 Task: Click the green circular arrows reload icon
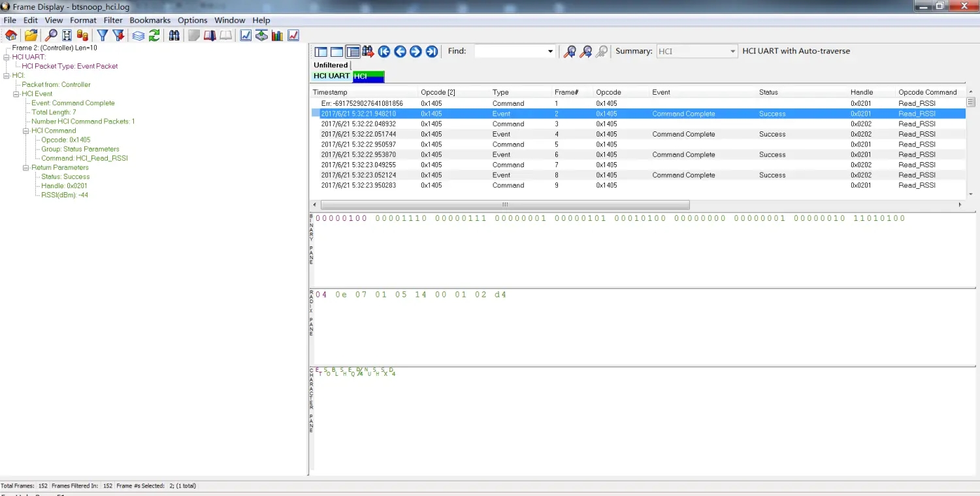(x=154, y=35)
